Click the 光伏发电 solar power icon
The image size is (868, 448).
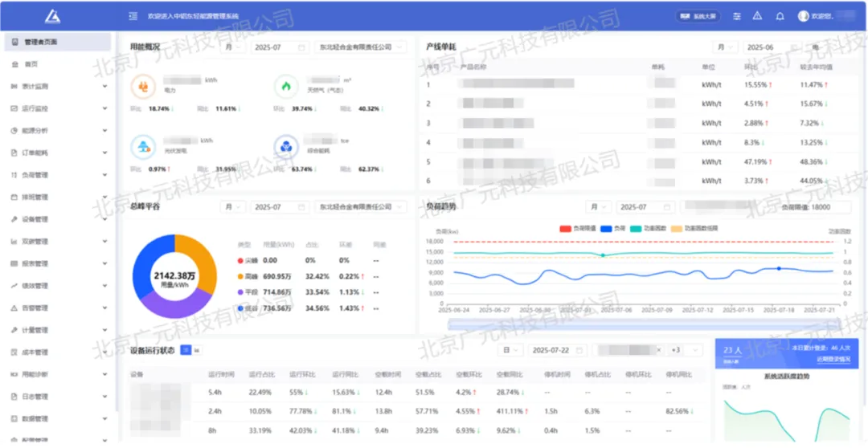pyautogui.click(x=143, y=146)
